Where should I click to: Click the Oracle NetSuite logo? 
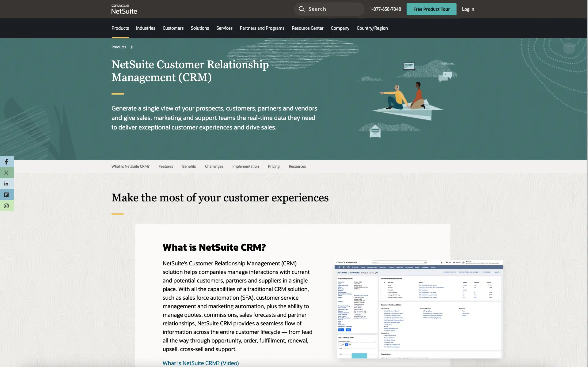[x=124, y=9]
